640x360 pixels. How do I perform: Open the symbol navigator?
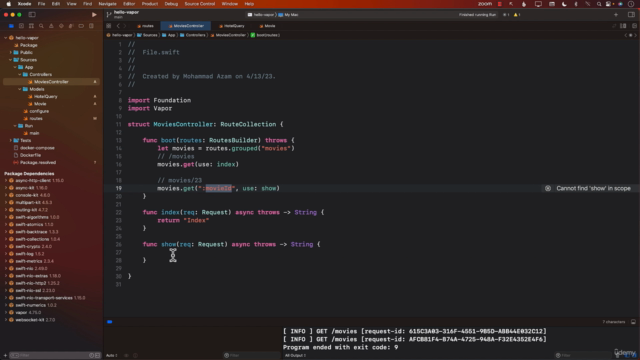point(31,26)
